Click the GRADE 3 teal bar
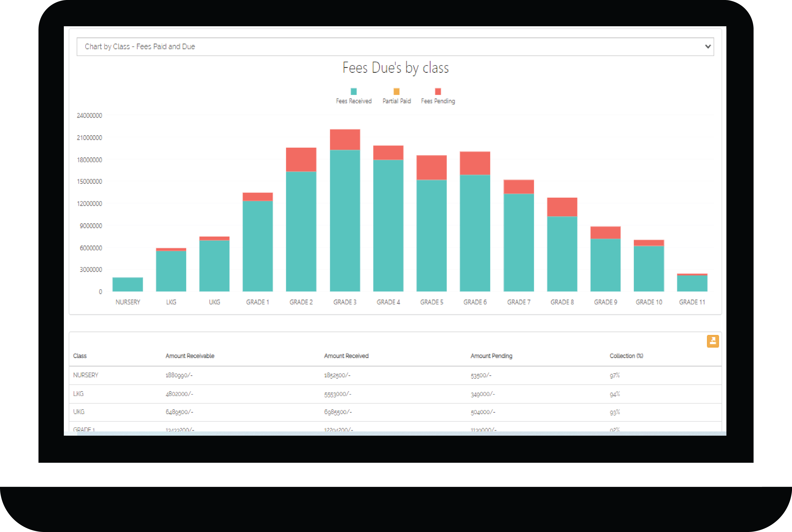This screenshot has width=792, height=532. pos(345,221)
